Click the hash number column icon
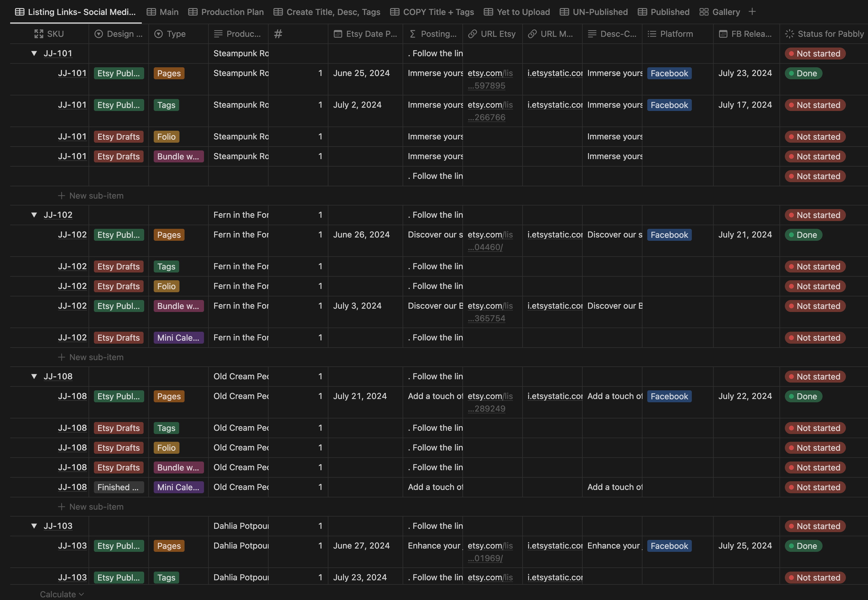 (x=278, y=34)
